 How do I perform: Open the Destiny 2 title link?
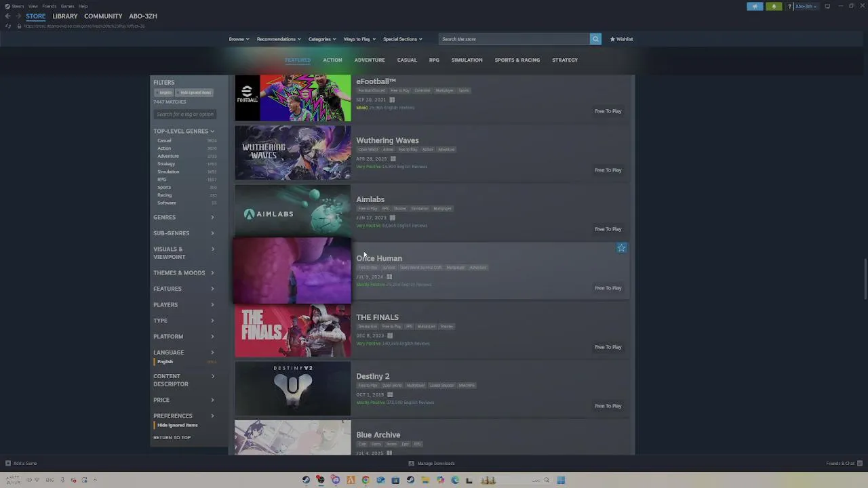(x=372, y=376)
